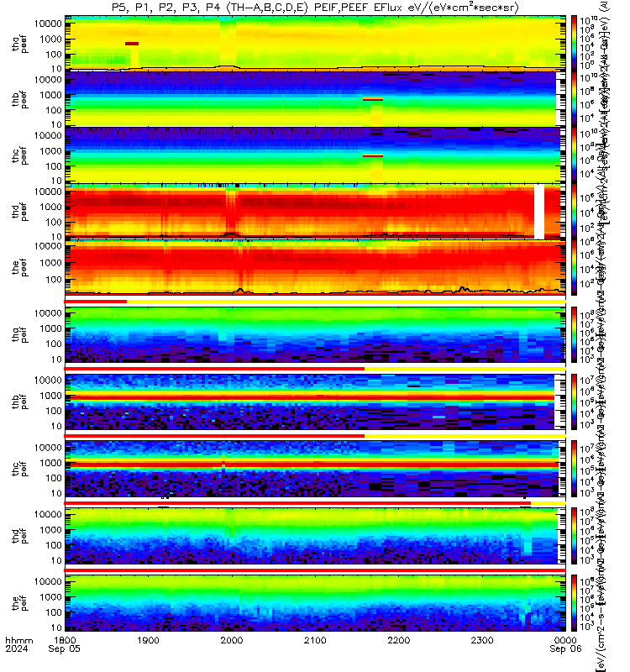Click the 10000 tick label on tha peef
630x672 pixels.
coord(49,24)
